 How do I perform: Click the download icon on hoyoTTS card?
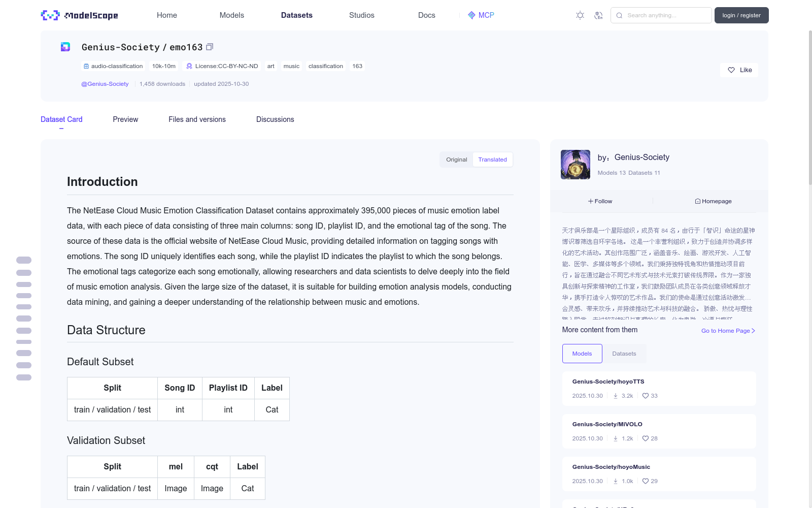coord(616,396)
